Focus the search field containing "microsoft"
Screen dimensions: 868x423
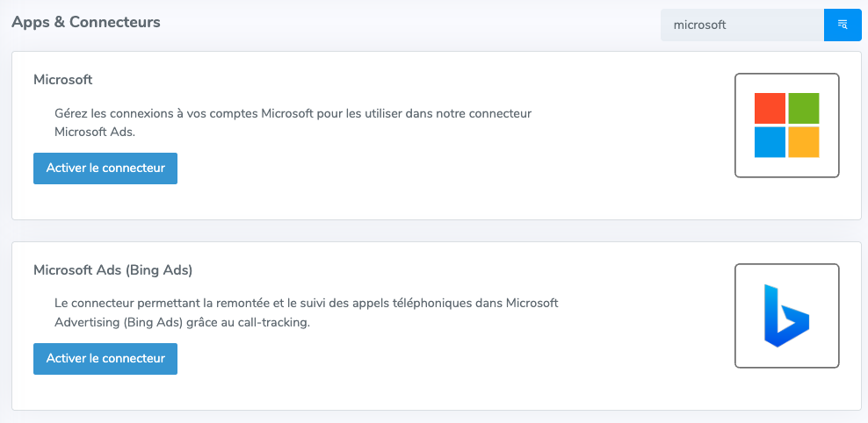741,25
